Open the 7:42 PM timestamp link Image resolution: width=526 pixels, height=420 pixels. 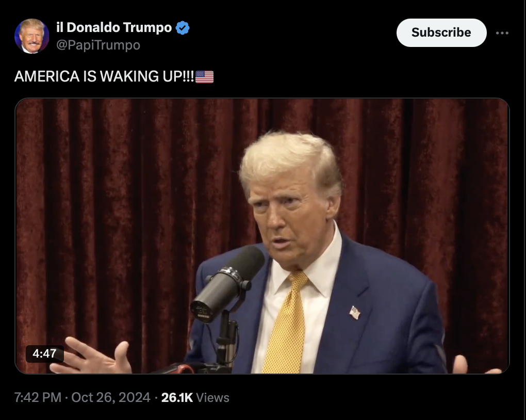tap(38, 397)
